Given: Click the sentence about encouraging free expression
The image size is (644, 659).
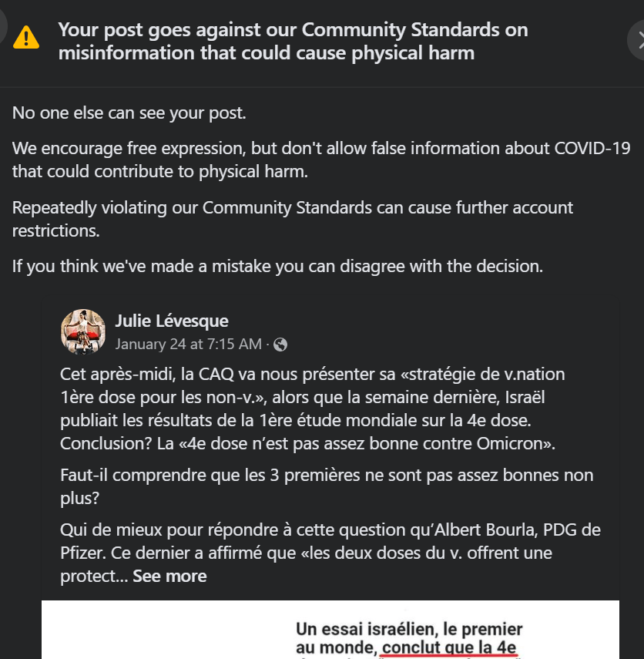Looking at the screenshot, I should coord(321,160).
